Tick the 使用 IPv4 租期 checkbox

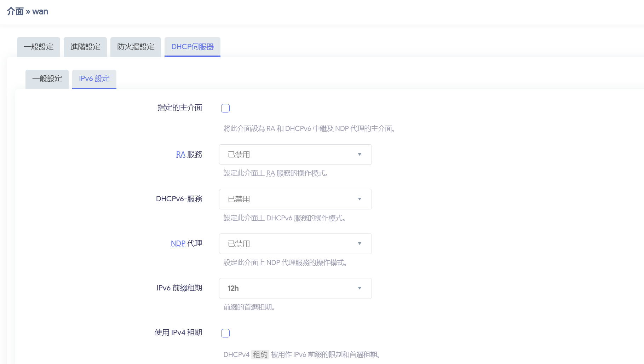click(x=225, y=333)
